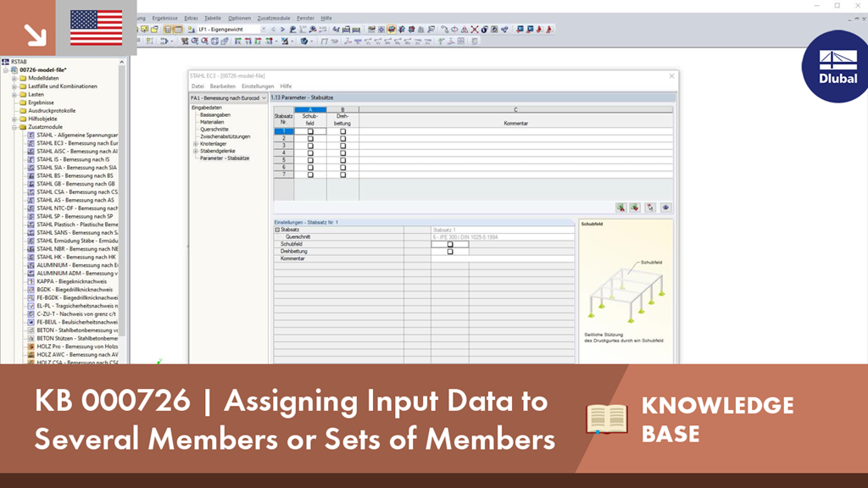Click the STAHL Plastisch module icon
This screenshot has height=488, width=868.
pos(31,225)
